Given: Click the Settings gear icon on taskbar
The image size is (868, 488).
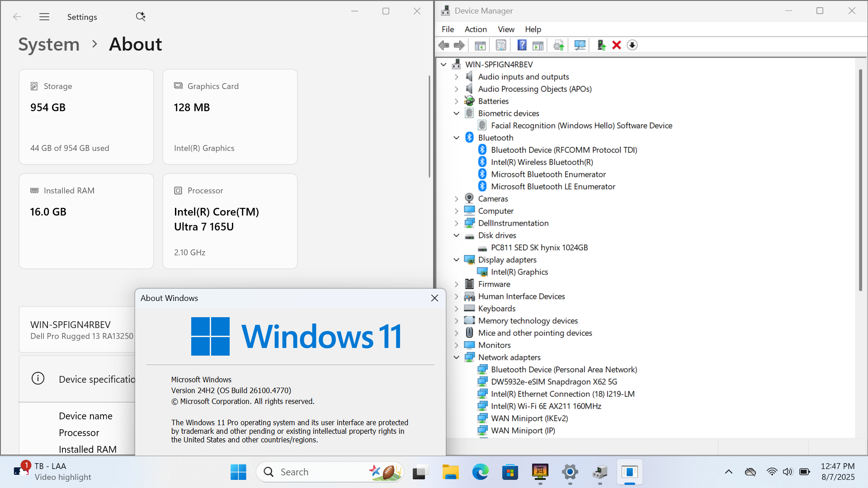Looking at the screenshot, I should 570,472.
